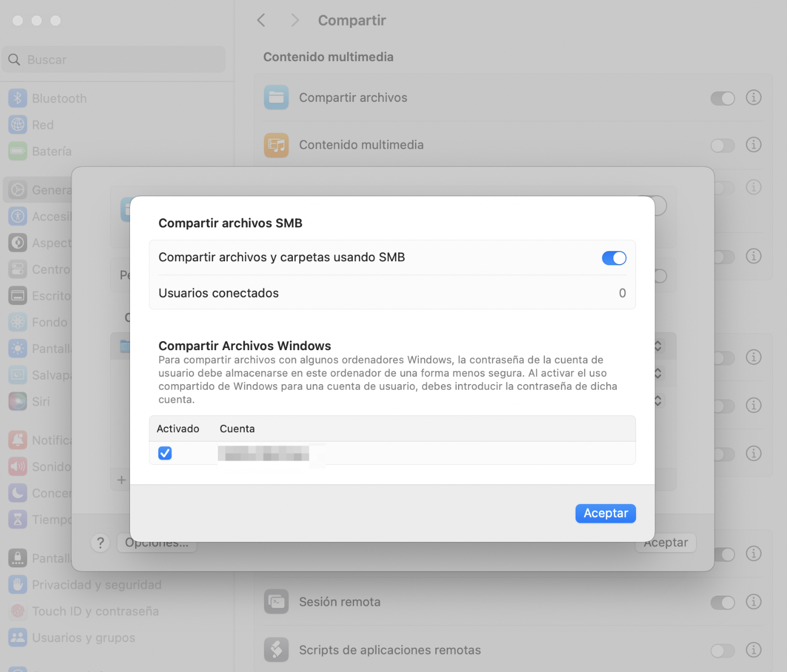The height and width of the screenshot is (672, 787).
Task: Click the Concentración moon icon
Action: pos(18,493)
